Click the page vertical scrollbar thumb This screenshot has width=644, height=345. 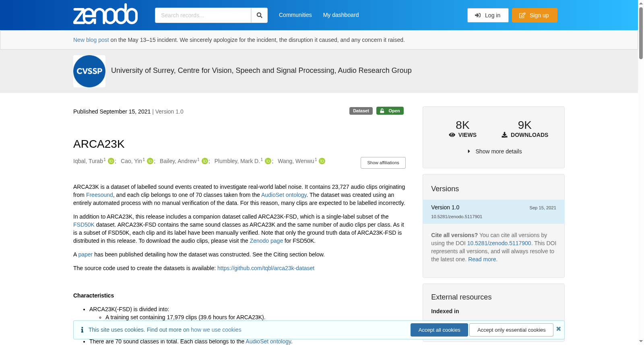[x=641, y=33]
